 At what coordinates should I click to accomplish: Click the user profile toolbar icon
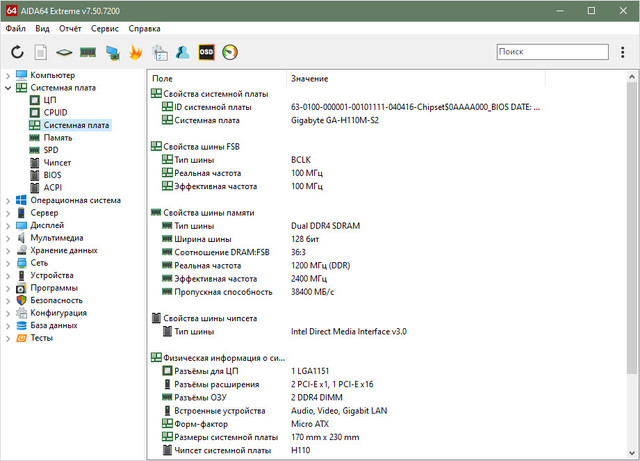pyautogui.click(x=182, y=52)
